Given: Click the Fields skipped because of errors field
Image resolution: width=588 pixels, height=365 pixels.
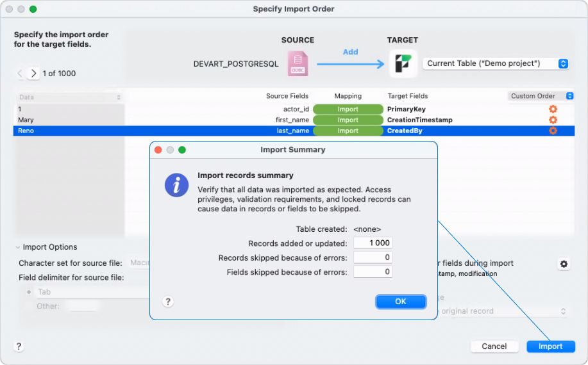Looking at the screenshot, I should 373,272.
